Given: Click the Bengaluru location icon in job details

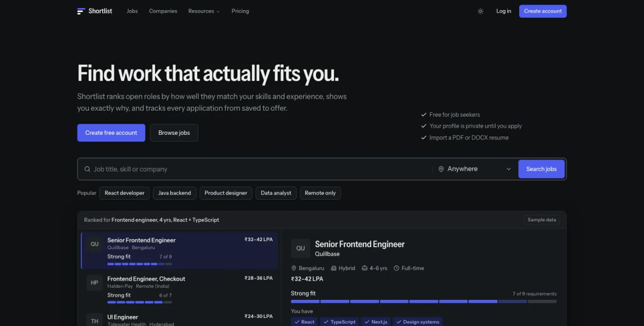Looking at the screenshot, I should [x=294, y=268].
